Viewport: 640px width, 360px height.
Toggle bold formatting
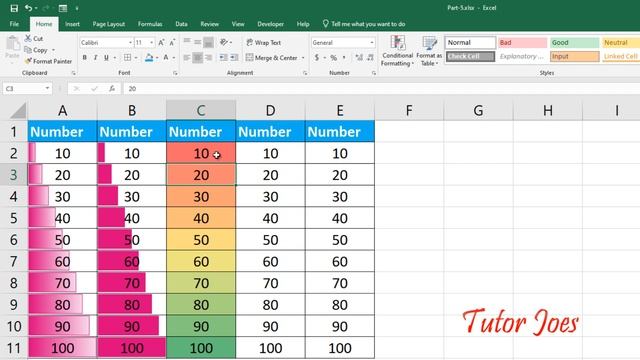tap(84, 58)
